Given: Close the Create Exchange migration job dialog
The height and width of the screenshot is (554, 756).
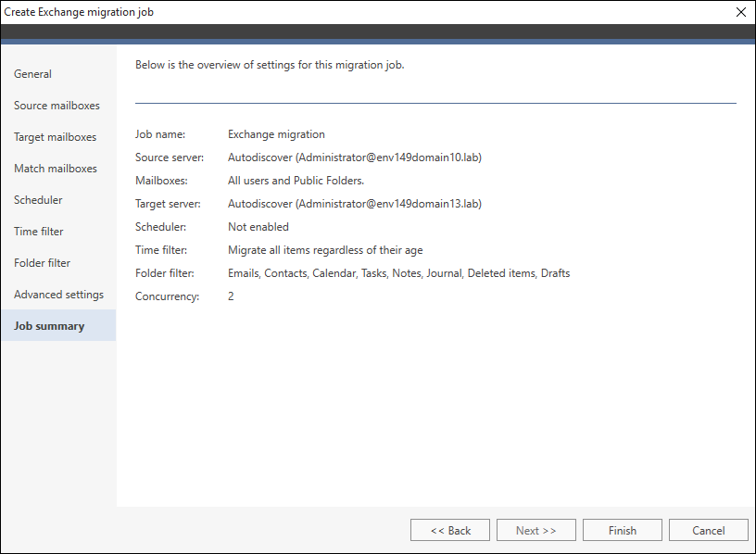Looking at the screenshot, I should pyautogui.click(x=740, y=12).
